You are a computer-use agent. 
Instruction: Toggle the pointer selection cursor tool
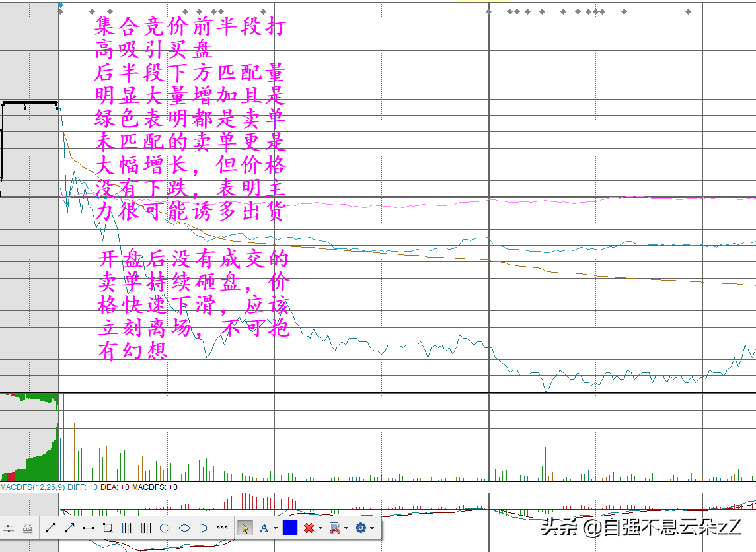tap(245, 528)
